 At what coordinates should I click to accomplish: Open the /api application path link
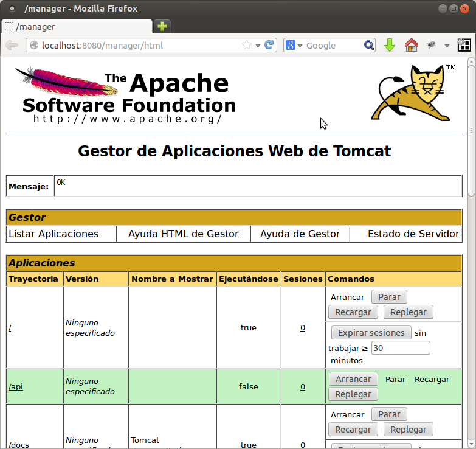click(x=16, y=386)
